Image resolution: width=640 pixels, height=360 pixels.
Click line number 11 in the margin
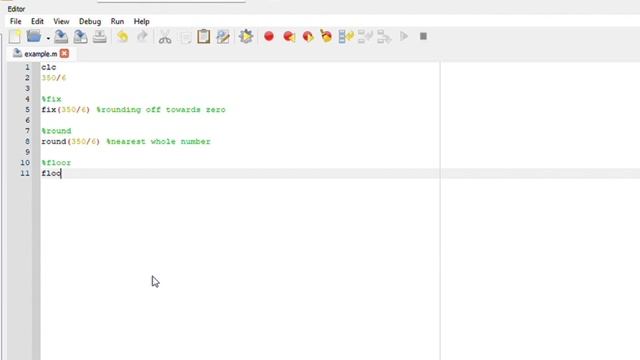point(25,173)
